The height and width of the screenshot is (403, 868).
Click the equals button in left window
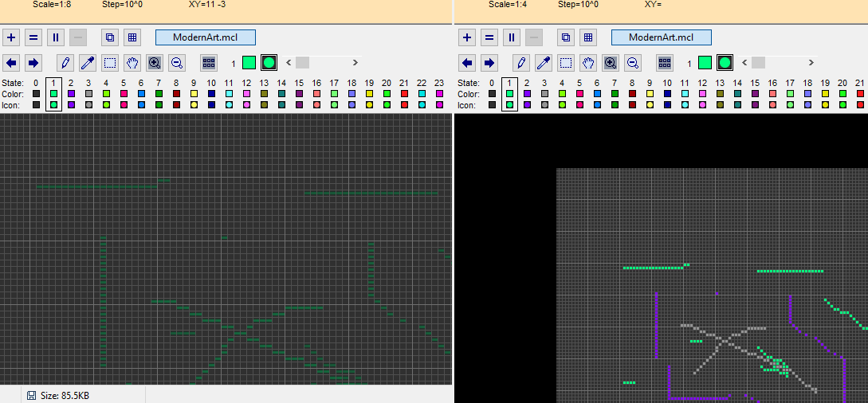pyautogui.click(x=33, y=37)
